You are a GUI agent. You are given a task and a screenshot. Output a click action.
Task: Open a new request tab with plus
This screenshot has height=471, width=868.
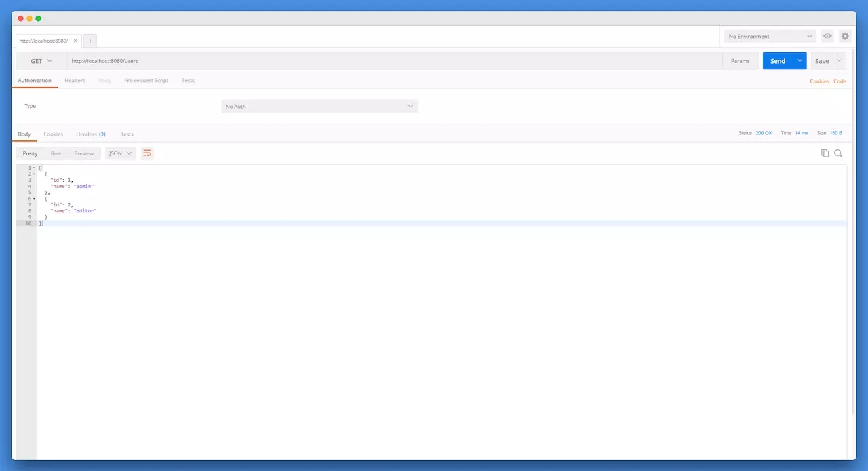(x=90, y=41)
